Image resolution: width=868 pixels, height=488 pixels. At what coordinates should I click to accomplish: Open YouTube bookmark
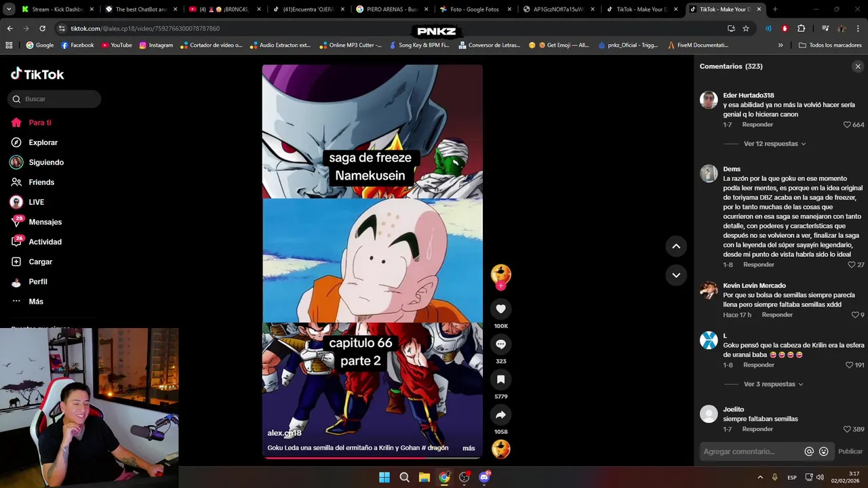coord(117,45)
